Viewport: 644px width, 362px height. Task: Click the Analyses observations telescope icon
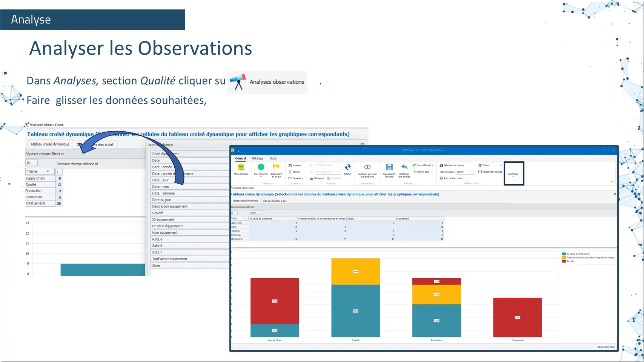[238, 82]
